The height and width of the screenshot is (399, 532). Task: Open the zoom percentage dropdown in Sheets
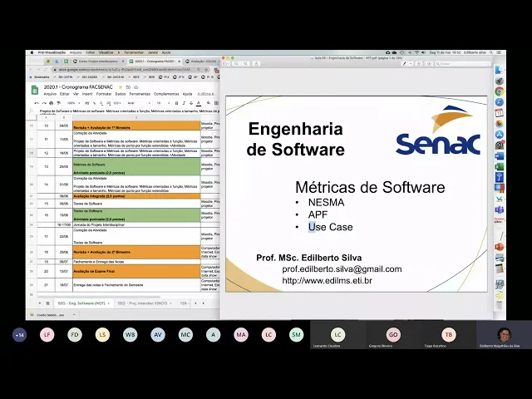73,103
